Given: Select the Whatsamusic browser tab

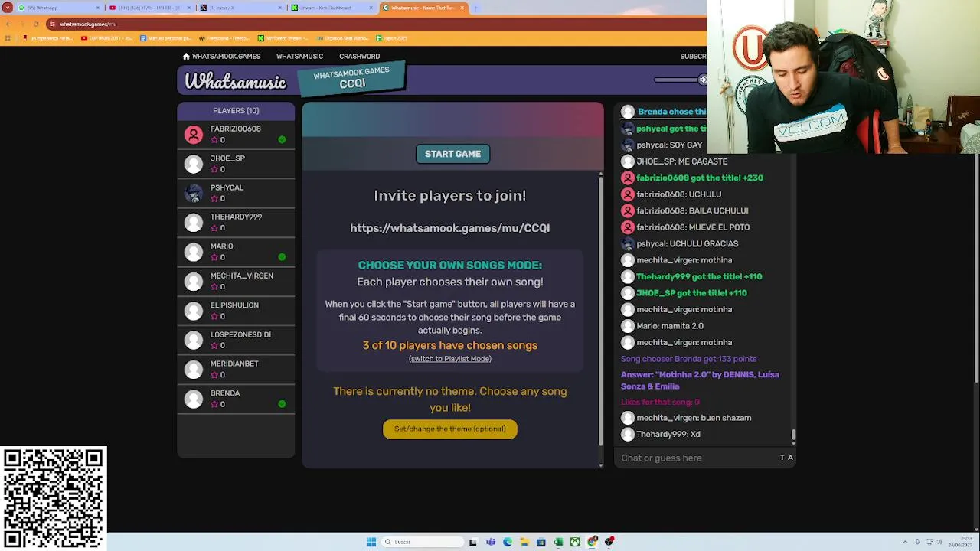Looking at the screenshot, I should pos(424,8).
